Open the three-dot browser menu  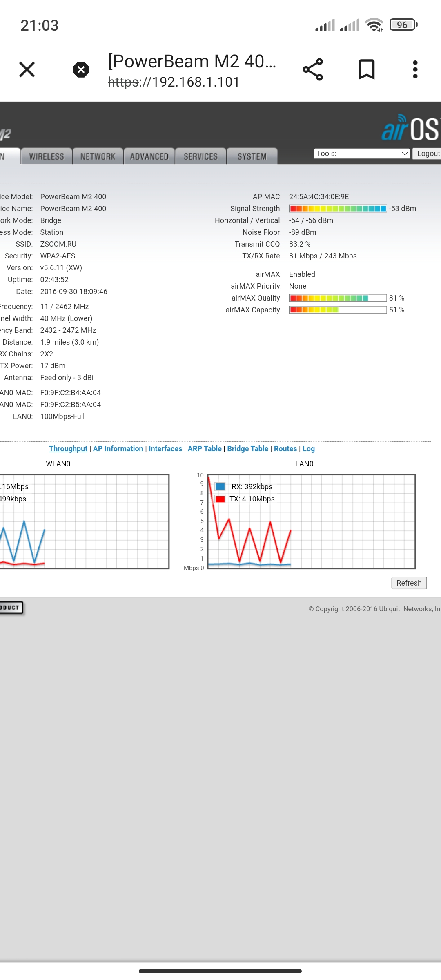(x=415, y=69)
